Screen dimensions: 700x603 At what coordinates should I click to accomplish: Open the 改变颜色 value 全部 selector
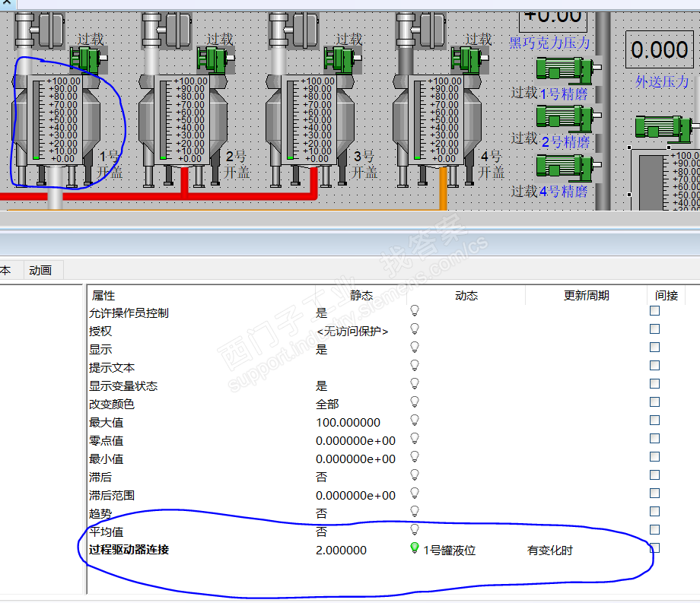coord(327,404)
